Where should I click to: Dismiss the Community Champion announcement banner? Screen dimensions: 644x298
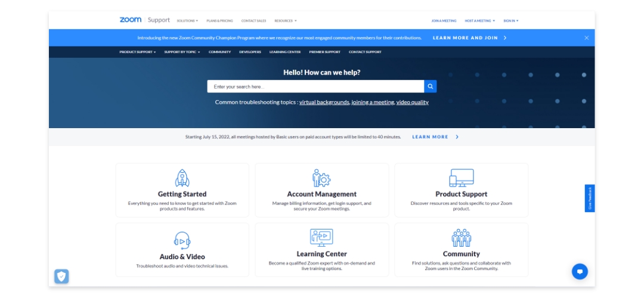[586, 38]
